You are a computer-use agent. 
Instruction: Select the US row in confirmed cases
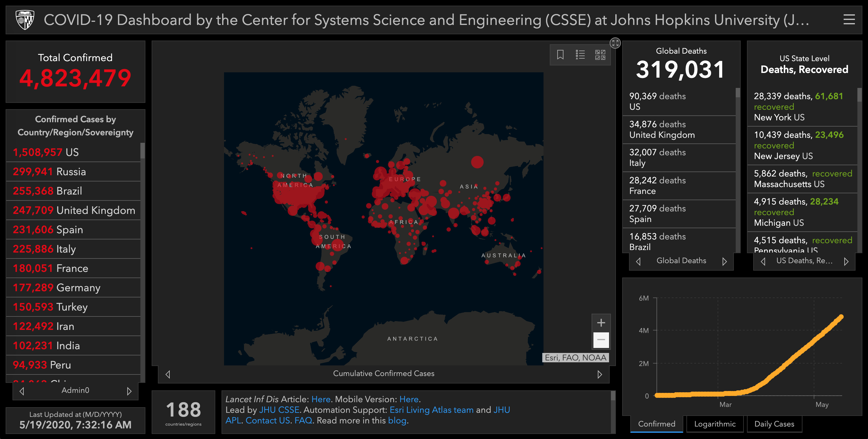point(73,152)
